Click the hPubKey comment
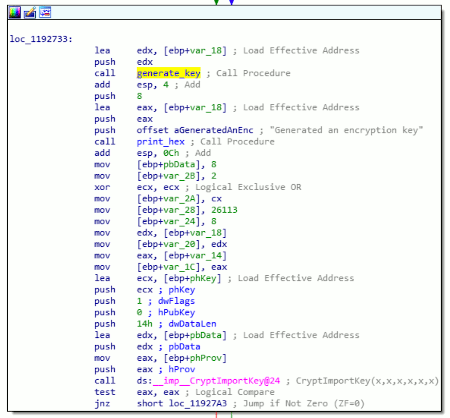450x418 pixels. click(x=176, y=312)
